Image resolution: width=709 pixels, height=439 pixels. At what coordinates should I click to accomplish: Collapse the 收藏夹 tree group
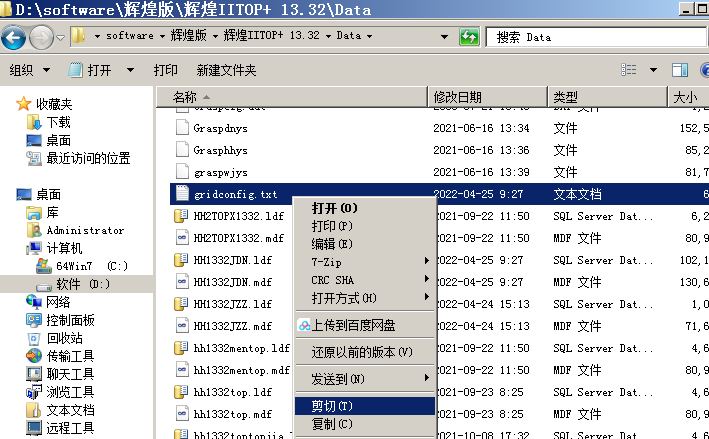9,104
